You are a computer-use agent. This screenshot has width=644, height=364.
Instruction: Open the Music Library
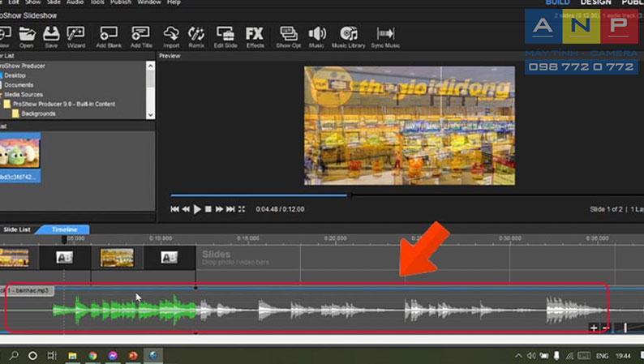[x=348, y=37]
